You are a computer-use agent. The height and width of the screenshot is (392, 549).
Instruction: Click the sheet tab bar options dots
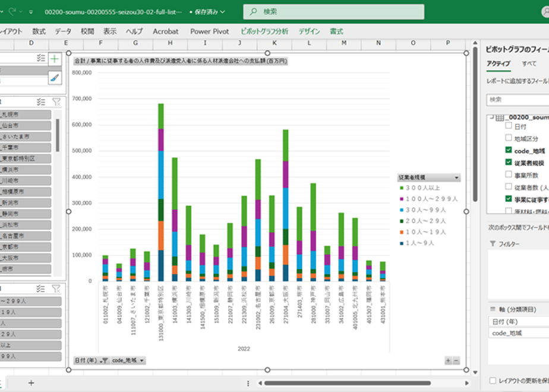click(x=248, y=383)
